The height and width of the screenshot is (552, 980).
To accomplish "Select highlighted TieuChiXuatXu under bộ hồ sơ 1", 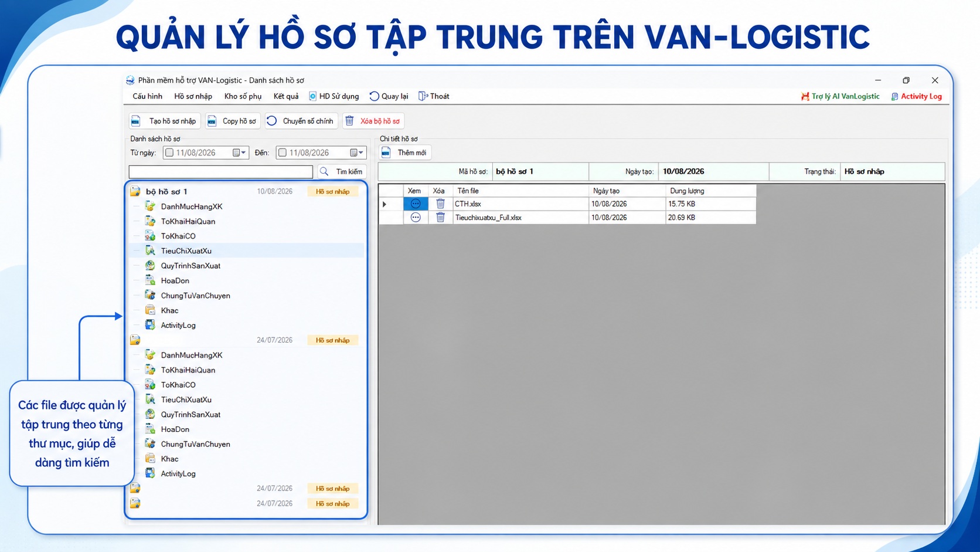I will tap(186, 251).
